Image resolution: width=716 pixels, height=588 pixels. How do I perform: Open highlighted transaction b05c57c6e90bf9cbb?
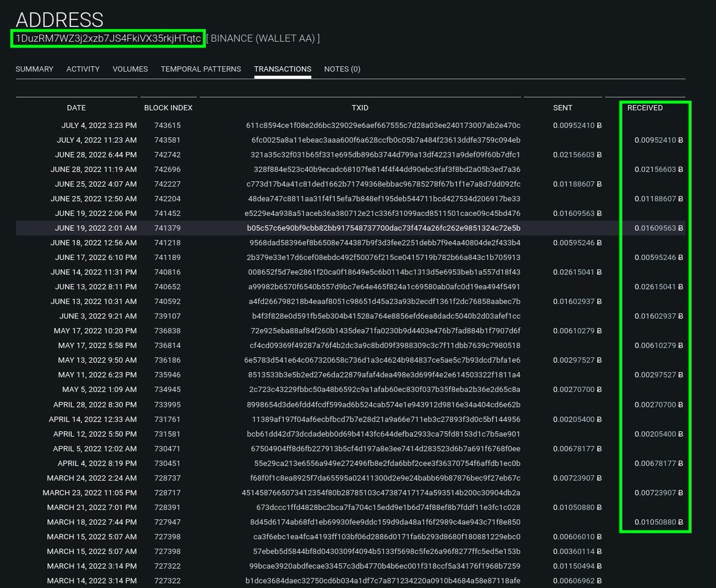click(x=384, y=228)
